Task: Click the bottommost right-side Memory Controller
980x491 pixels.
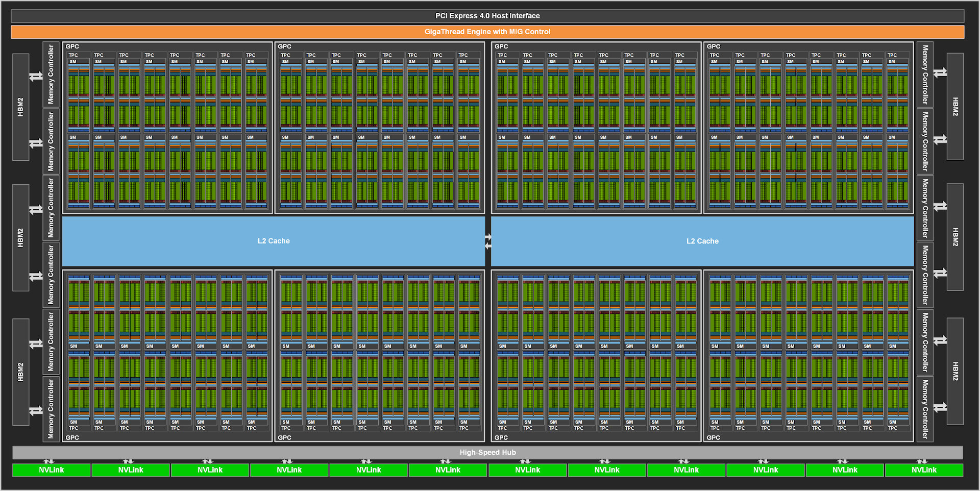Action: 925,409
